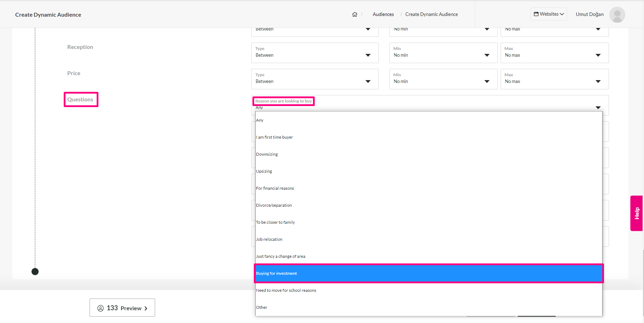Viewport: 644px width, 323px height.
Task: Click the Create Dynamic Audience page title
Action: coord(48,15)
